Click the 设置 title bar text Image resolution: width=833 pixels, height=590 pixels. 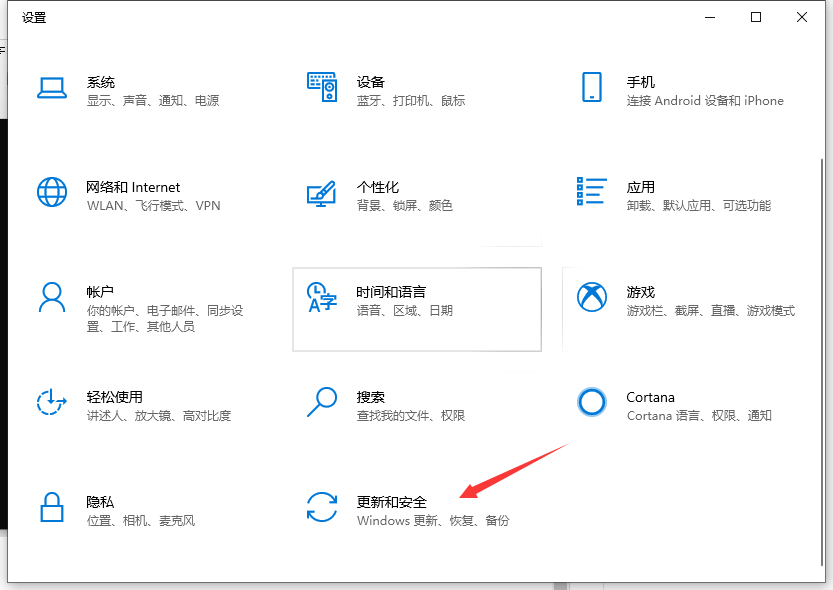click(34, 17)
